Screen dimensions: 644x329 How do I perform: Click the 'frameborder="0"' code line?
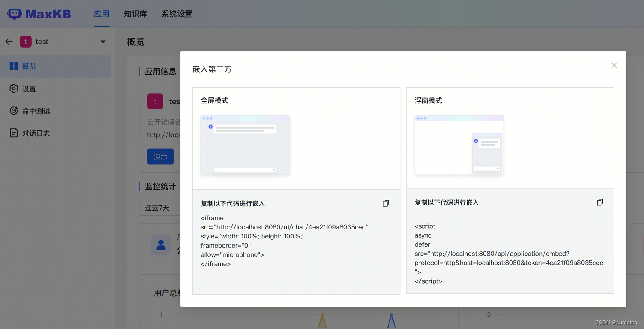click(225, 245)
